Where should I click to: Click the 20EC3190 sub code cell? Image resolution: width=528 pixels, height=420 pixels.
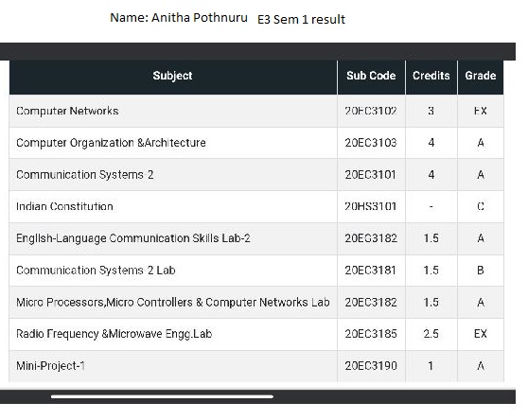click(x=371, y=366)
